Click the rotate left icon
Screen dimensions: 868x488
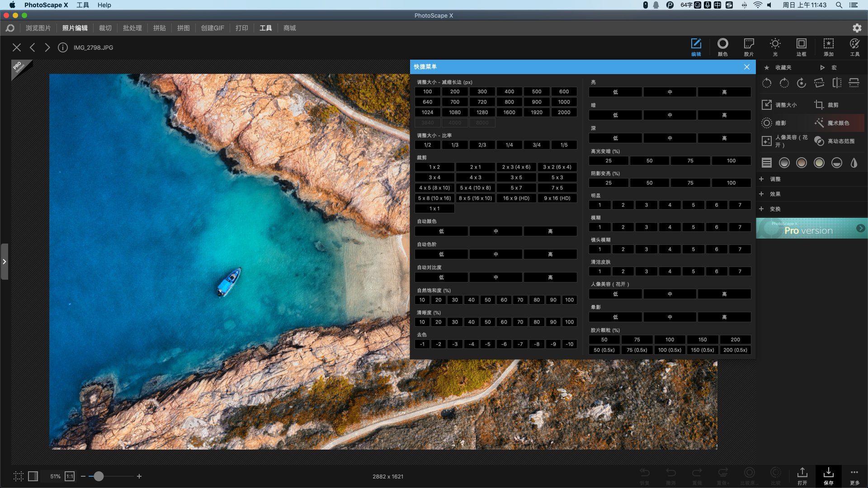(767, 83)
